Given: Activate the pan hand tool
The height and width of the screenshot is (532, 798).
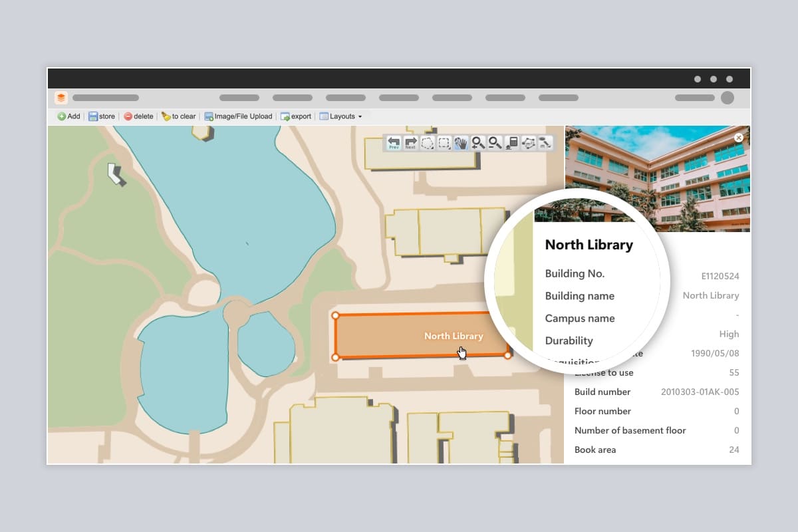Looking at the screenshot, I should click(x=461, y=143).
